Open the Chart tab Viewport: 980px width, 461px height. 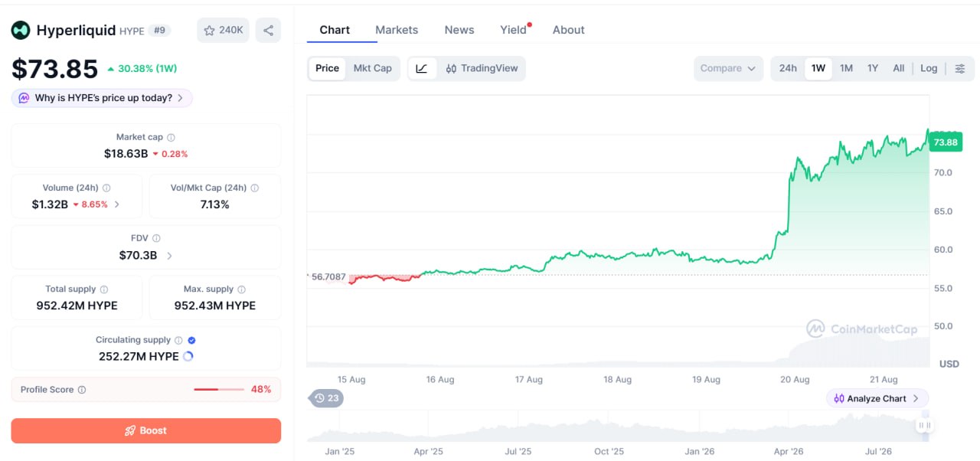point(335,30)
